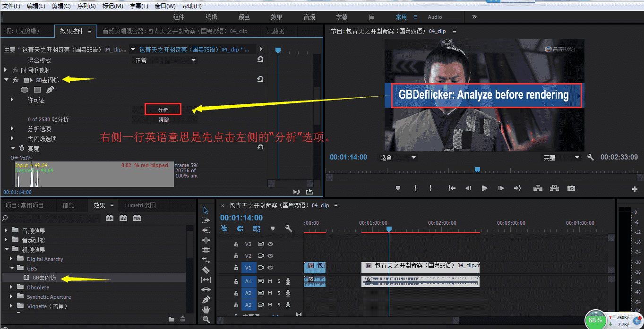Open timeline settings with the wrench icon
644x329 pixels.
(288, 229)
